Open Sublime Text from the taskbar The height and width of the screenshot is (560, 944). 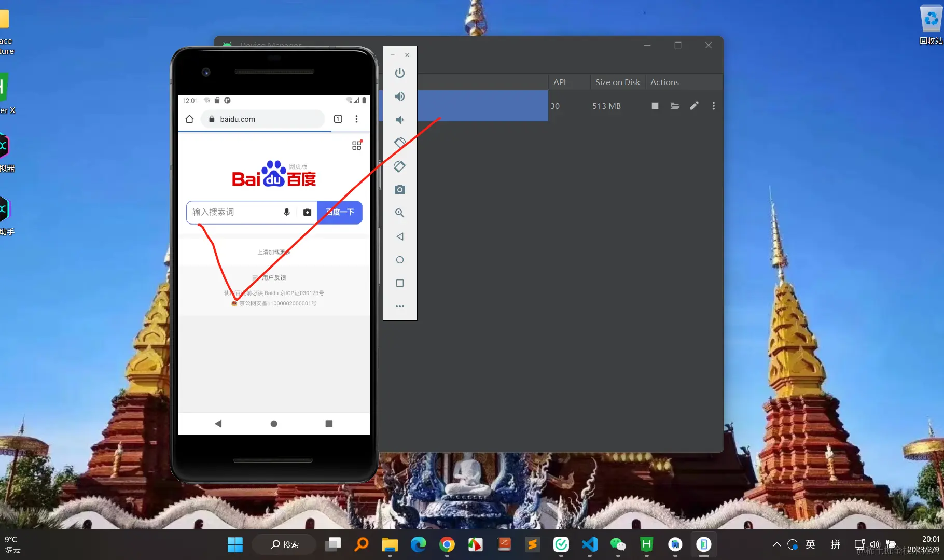click(533, 544)
